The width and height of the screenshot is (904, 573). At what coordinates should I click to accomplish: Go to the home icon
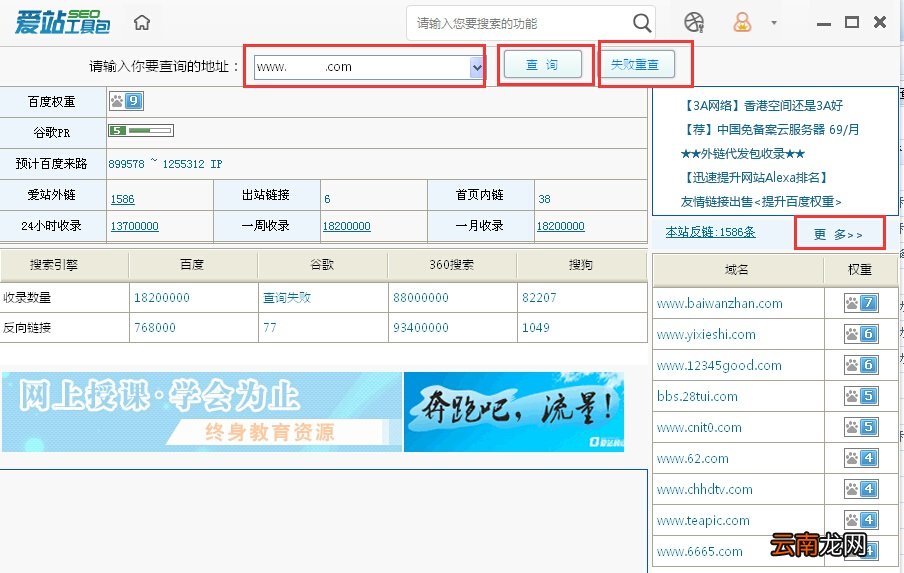tap(142, 22)
